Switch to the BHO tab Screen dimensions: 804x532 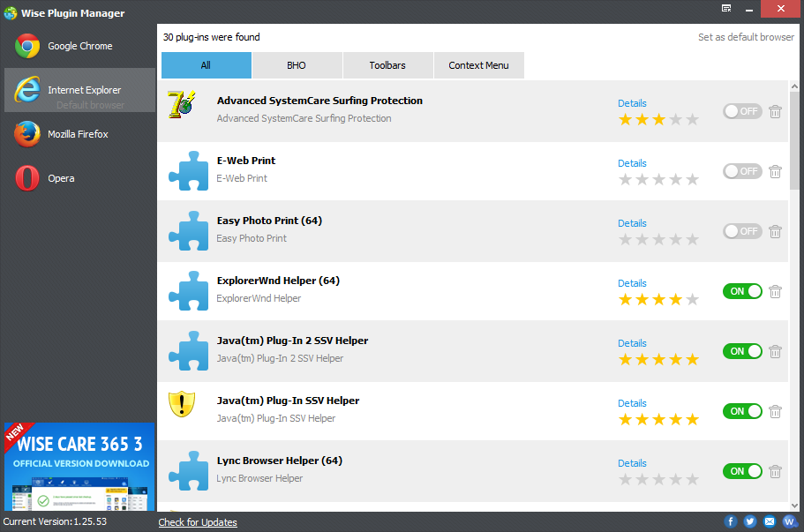coord(297,65)
